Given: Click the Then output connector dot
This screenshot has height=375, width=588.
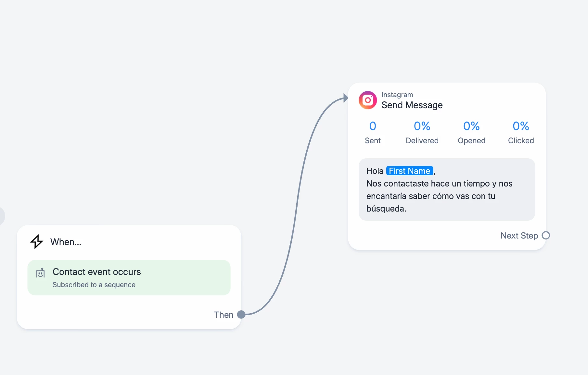Looking at the screenshot, I should tap(241, 315).
